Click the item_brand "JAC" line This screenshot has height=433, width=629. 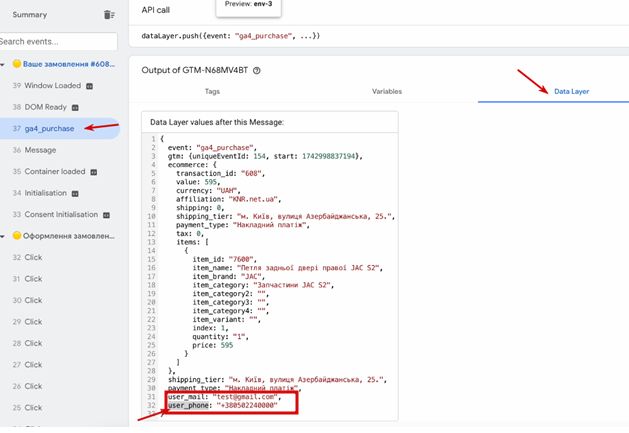click(229, 276)
